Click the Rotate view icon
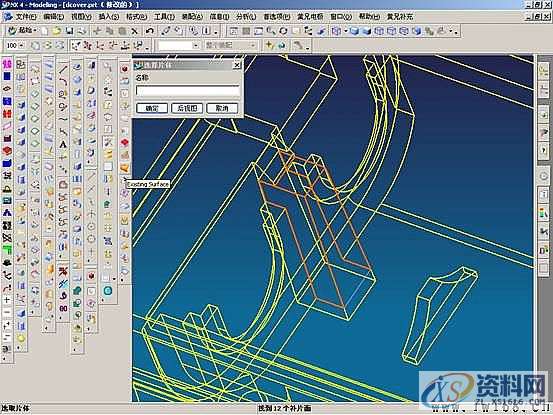 [283, 31]
